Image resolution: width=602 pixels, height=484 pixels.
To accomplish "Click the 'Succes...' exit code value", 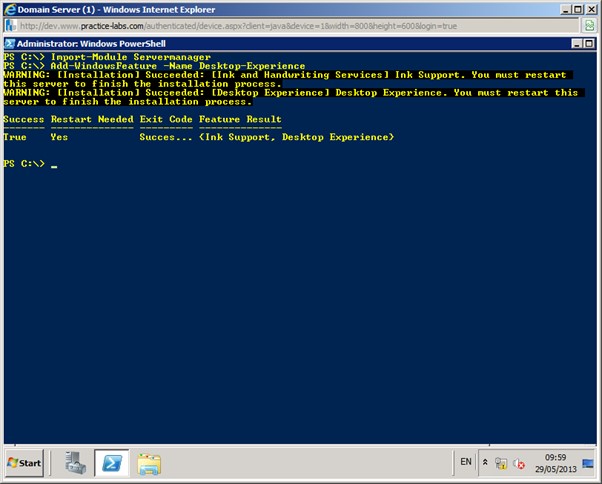I will pos(166,137).
